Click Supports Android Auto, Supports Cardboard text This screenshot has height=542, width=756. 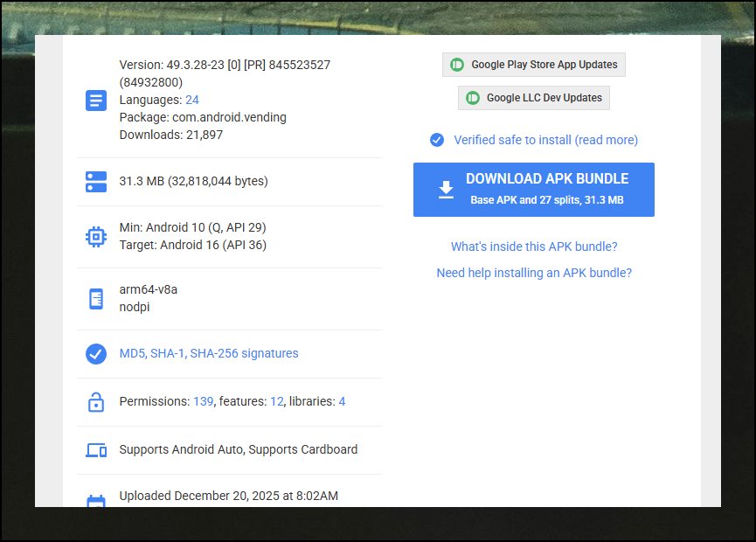pyautogui.click(x=239, y=449)
